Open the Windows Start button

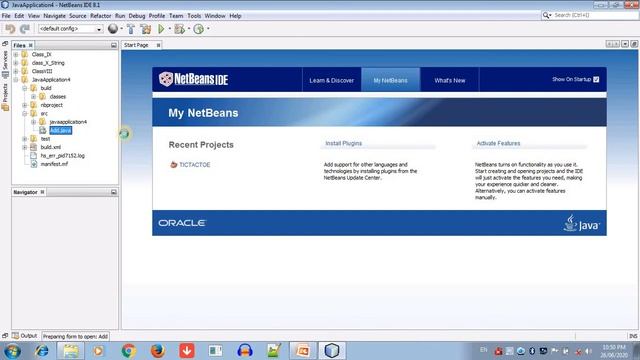[12, 351]
